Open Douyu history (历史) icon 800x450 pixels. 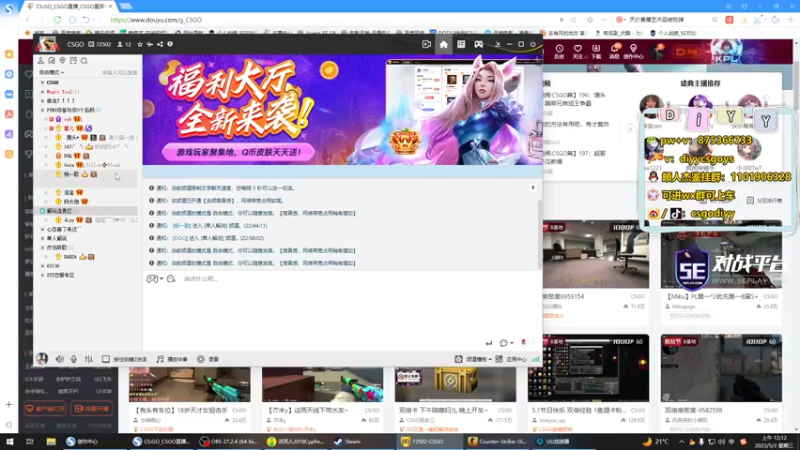(x=559, y=52)
